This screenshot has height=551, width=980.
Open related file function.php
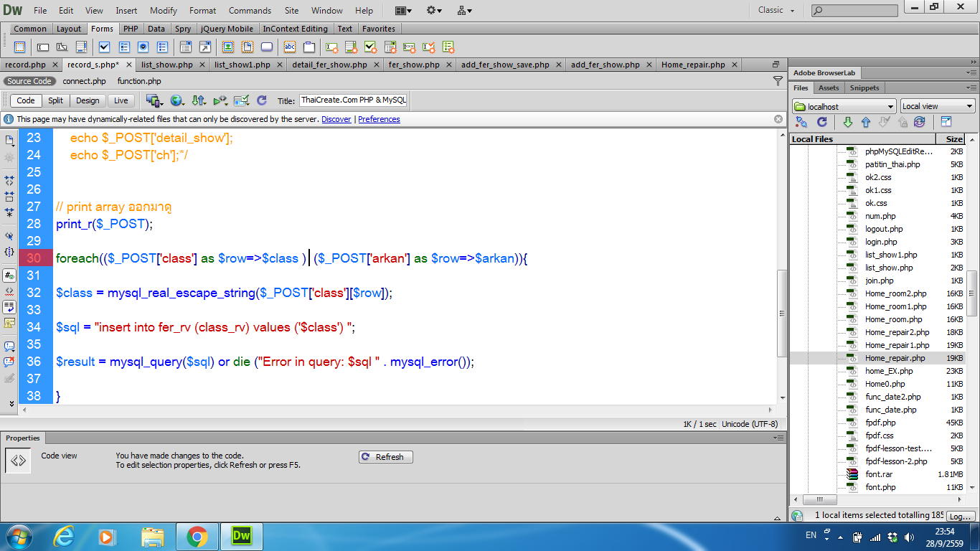point(139,81)
